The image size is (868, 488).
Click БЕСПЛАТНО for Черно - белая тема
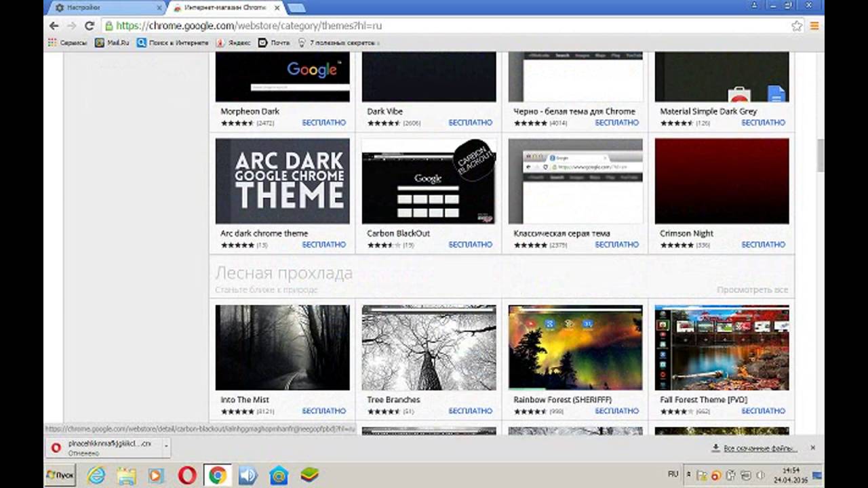point(617,123)
